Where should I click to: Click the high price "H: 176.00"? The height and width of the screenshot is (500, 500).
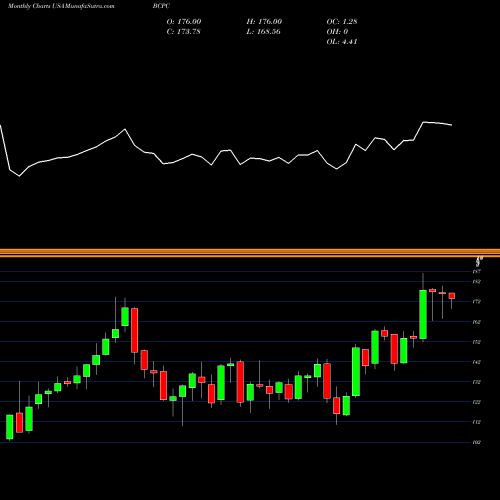[x=264, y=22]
